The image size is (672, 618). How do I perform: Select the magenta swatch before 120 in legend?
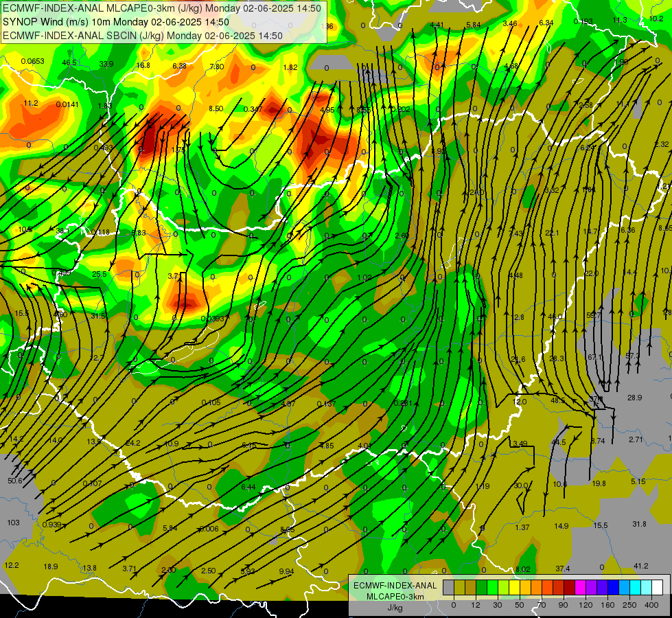point(580,587)
